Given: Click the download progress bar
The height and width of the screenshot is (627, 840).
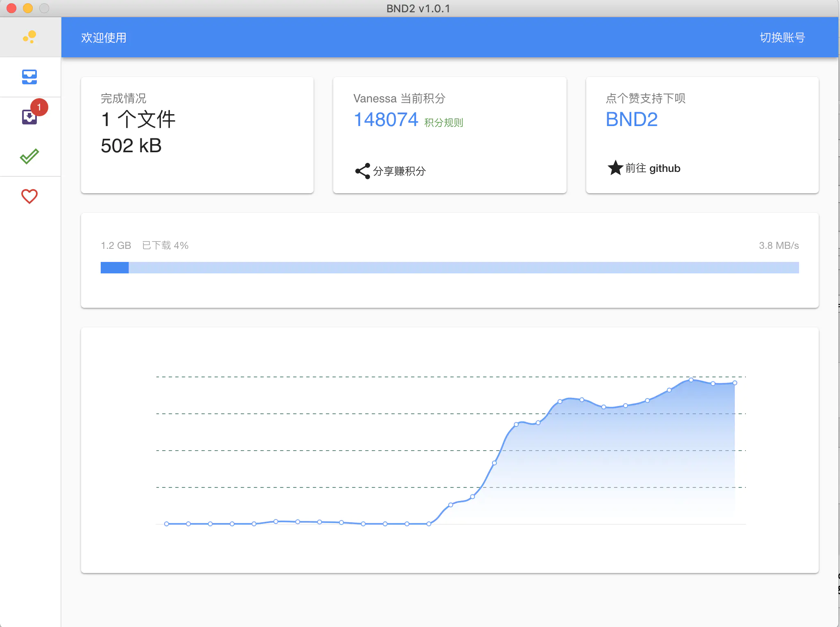Looking at the screenshot, I should point(449,268).
